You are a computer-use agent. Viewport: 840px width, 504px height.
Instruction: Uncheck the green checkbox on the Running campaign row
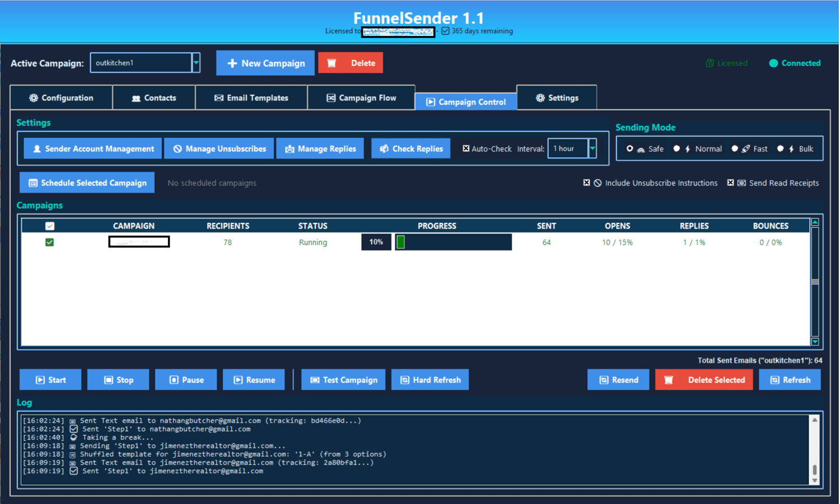pos(50,242)
